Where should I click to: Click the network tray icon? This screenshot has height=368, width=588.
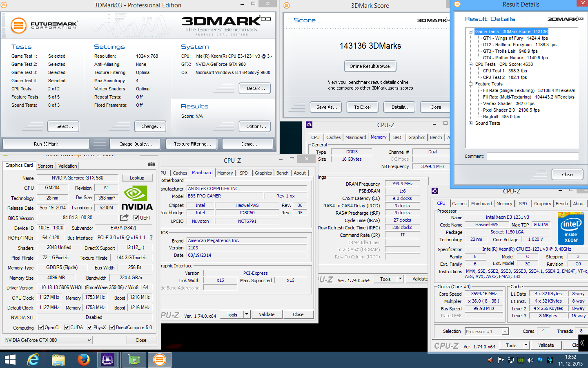click(x=511, y=360)
